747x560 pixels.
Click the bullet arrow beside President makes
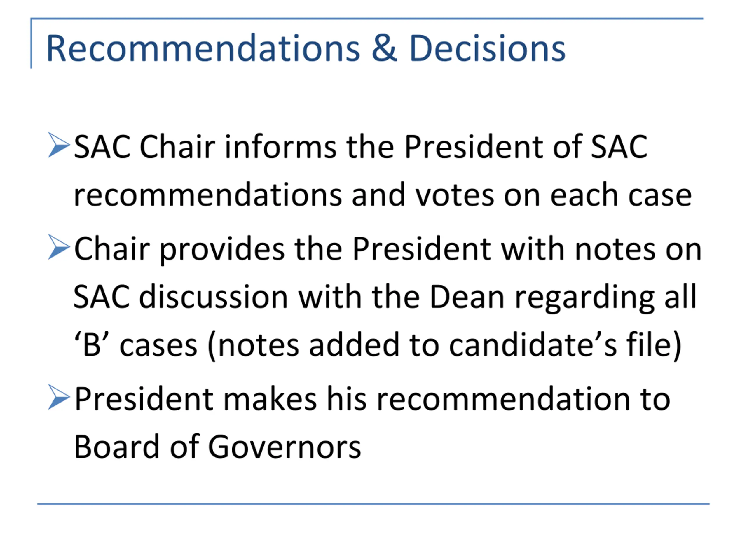(x=59, y=397)
